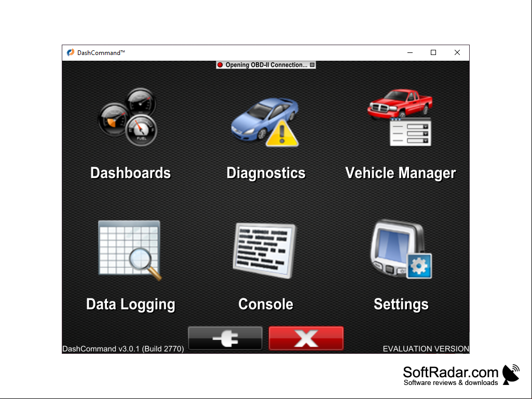Click the red X exit button
532x399 pixels.
pyautogui.click(x=306, y=338)
